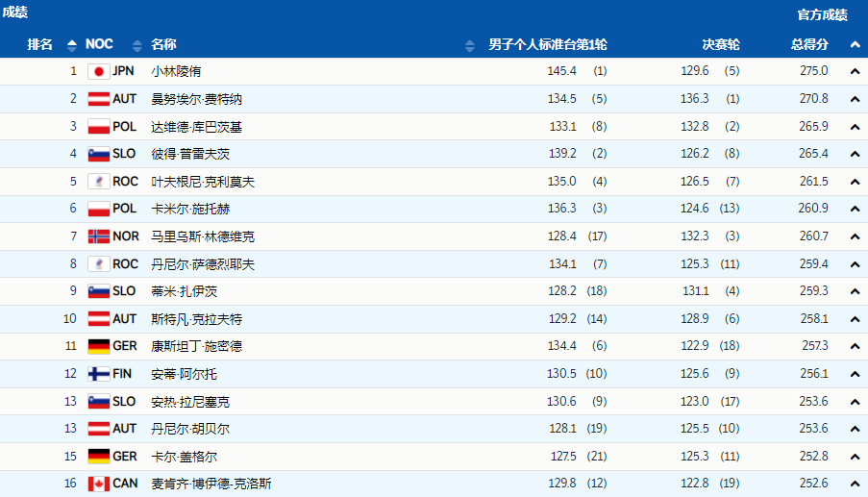Collapse details for 彼得·普雷夫茨 row

pyautogui.click(x=855, y=154)
